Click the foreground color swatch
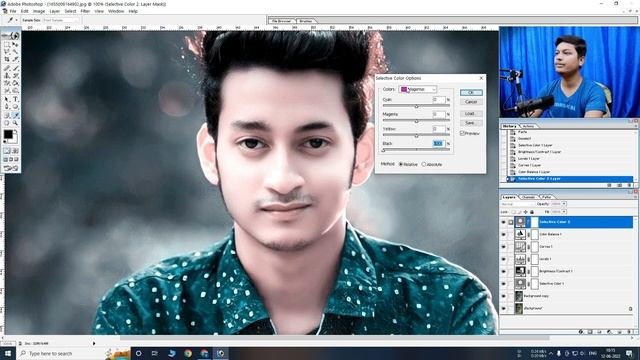The height and width of the screenshot is (360, 640). pos(8,134)
